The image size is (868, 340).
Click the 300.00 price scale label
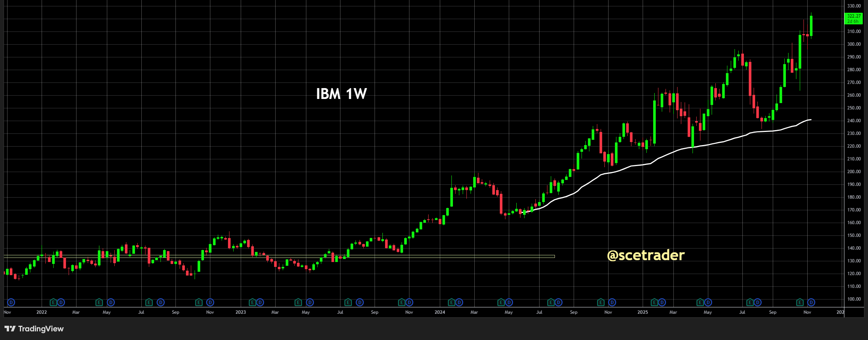[x=854, y=44]
